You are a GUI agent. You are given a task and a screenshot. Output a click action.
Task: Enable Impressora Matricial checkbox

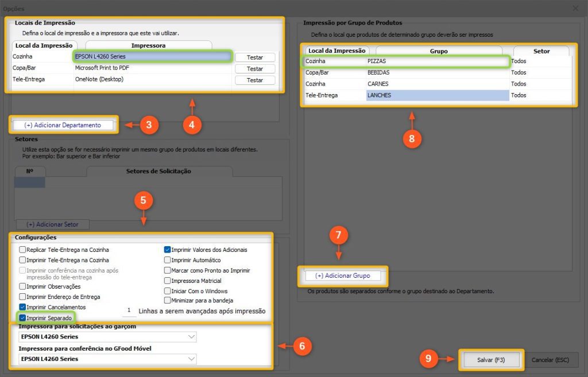167,281
